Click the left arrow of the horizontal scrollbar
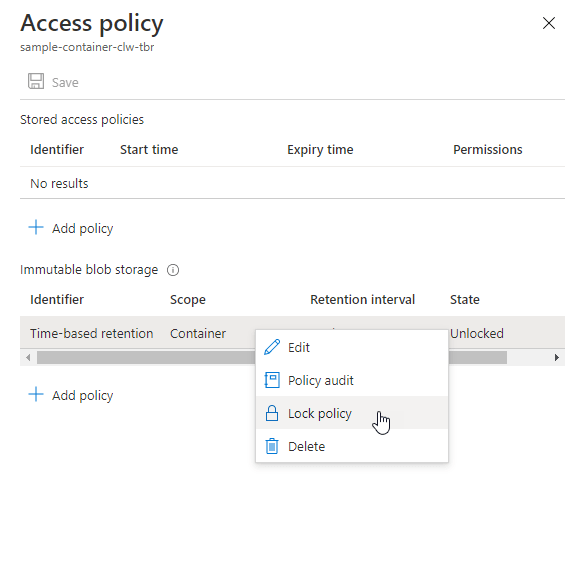 pyautogui.click(x=28, y=358)
